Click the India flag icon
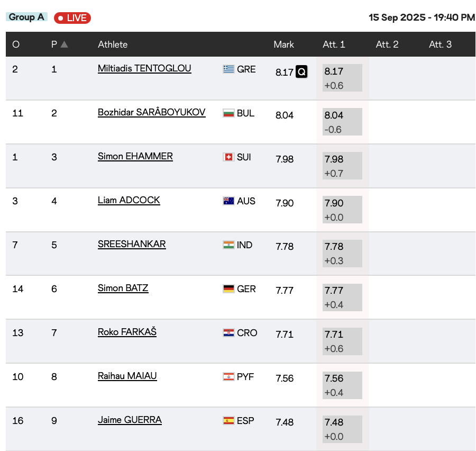This screenshot has width=476, height=451. (x=228, y=245)
